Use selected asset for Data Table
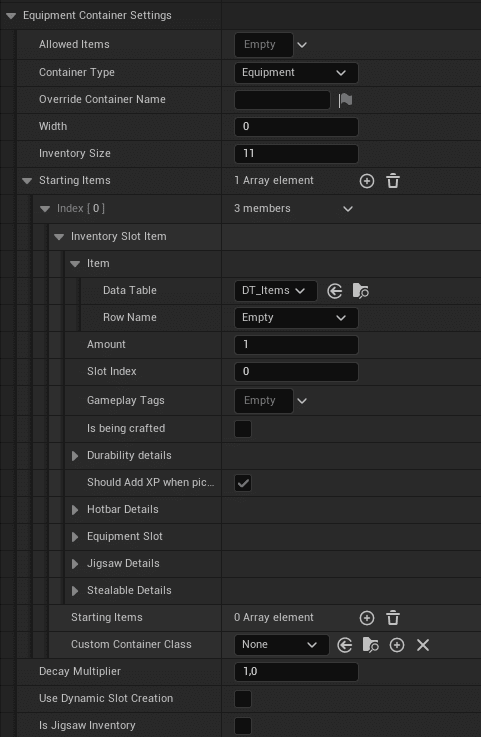 pos(334,291)
